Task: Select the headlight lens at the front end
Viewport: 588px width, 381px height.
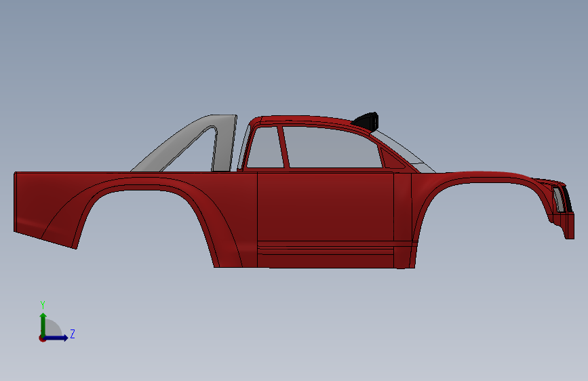Action: coord(558,199)
